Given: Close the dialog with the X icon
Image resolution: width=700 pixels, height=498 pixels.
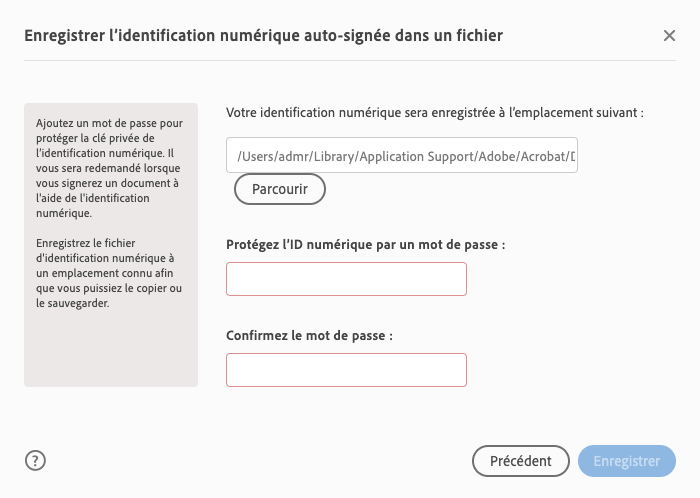Looking at the screenshot, I should coord(669,36).
